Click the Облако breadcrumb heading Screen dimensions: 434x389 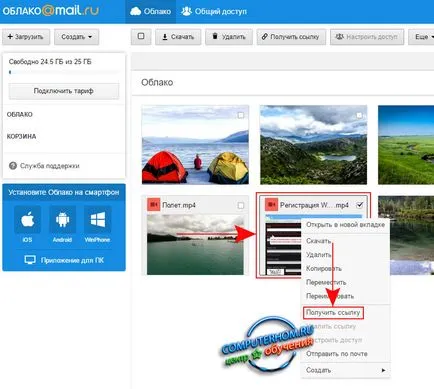coord(157,82)
